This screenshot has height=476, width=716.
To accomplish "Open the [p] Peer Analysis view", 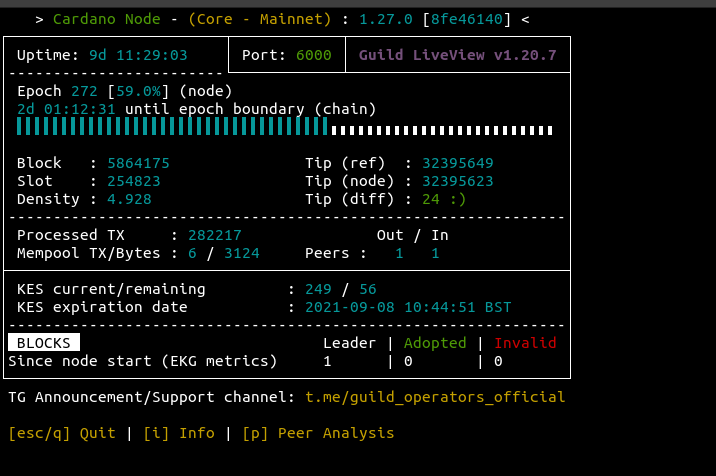I will click(x=318, y=433).
